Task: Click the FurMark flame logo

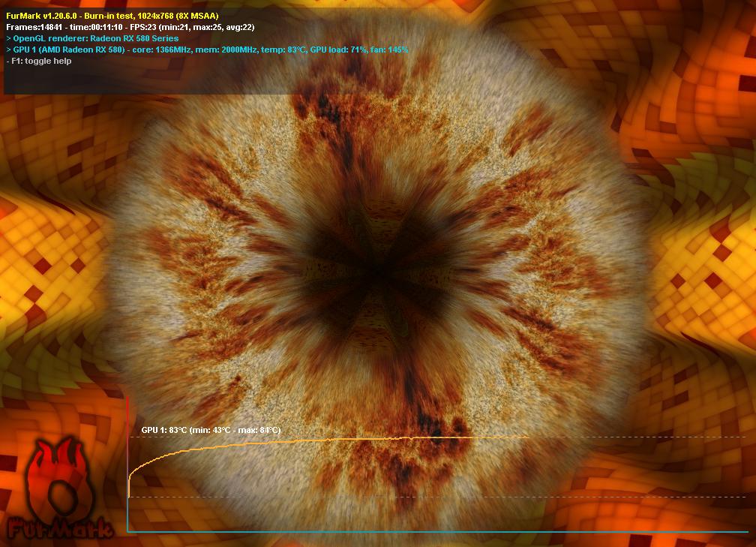Action: click(60, 488)
